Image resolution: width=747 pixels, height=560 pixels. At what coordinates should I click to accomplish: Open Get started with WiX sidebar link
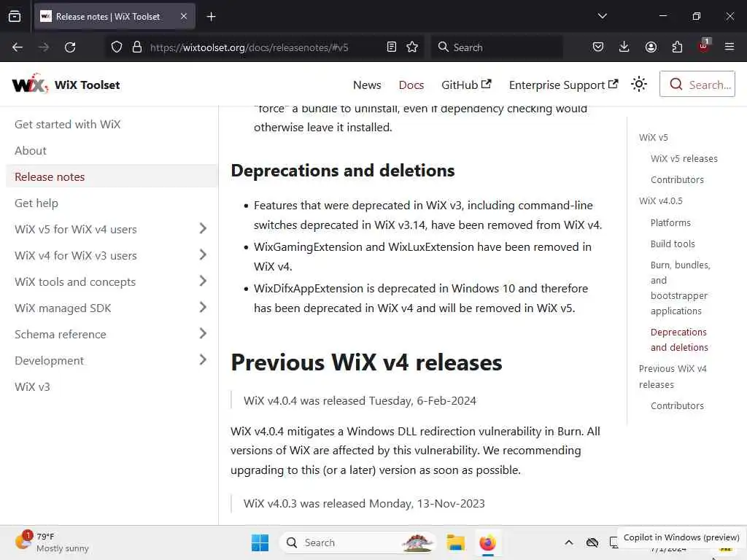click(x=67, y=124)
